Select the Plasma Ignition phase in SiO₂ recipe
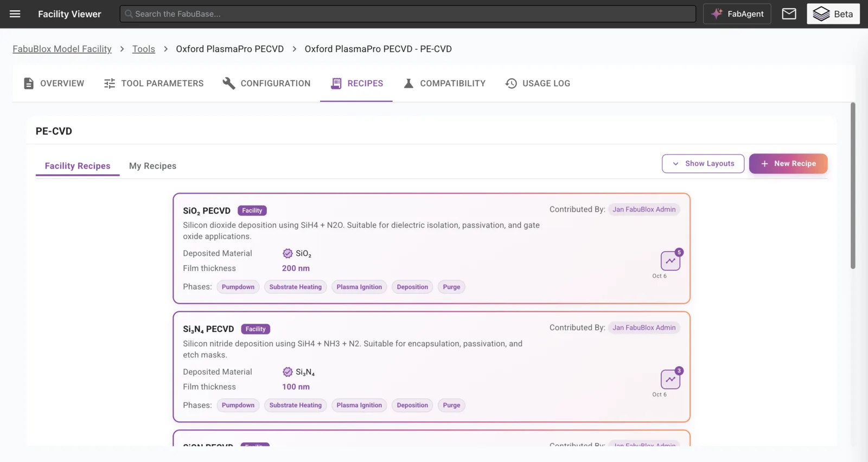 (359, 287)
